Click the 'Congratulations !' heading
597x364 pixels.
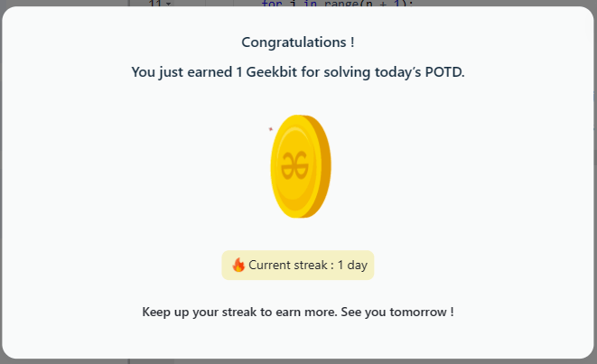tap(298, 42)
